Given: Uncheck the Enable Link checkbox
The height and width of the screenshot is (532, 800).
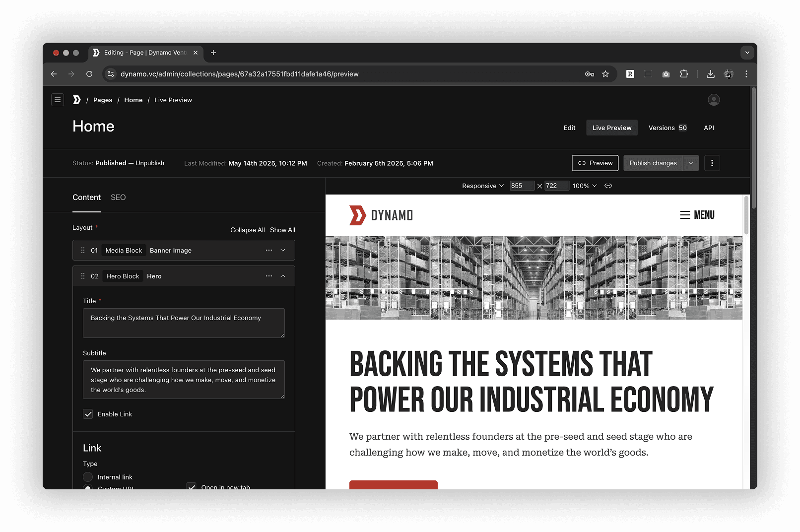Looking at the screenshot, I should tap(88, 414).
